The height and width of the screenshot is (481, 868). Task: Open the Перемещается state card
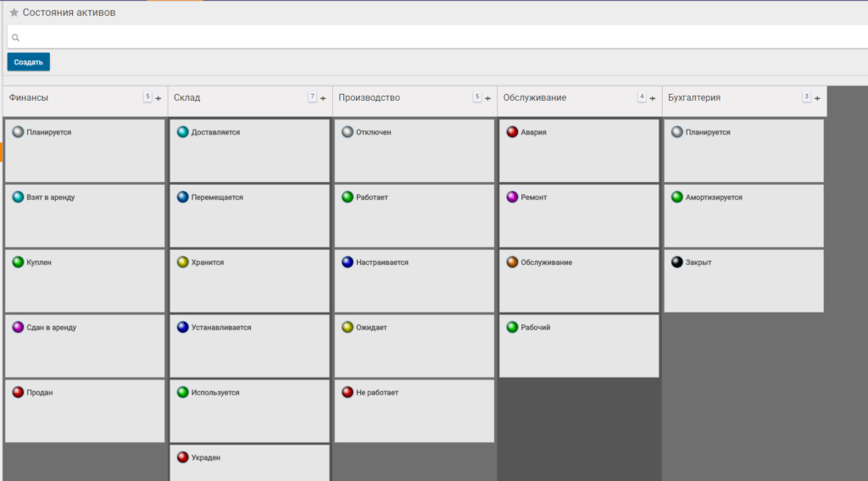pos(250,216)
